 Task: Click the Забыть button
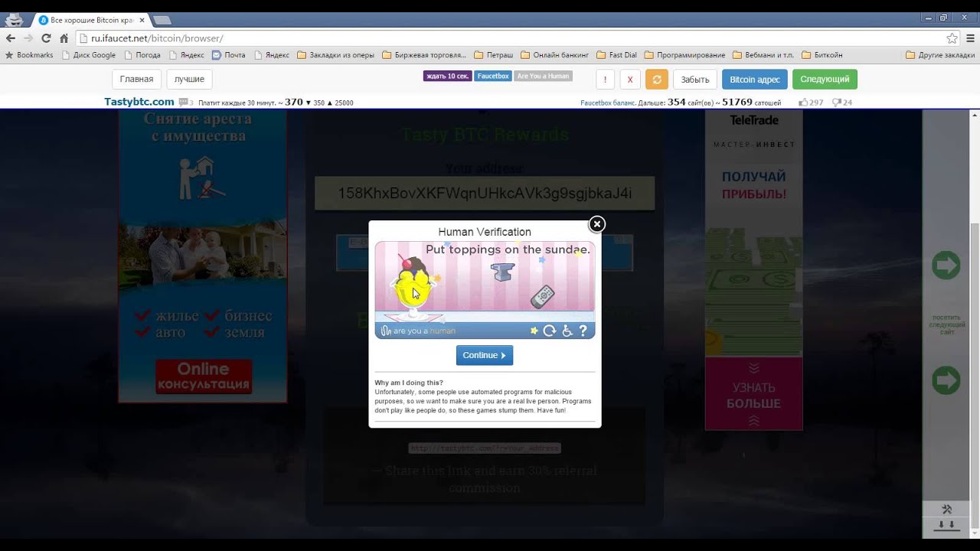pos(695,80)
